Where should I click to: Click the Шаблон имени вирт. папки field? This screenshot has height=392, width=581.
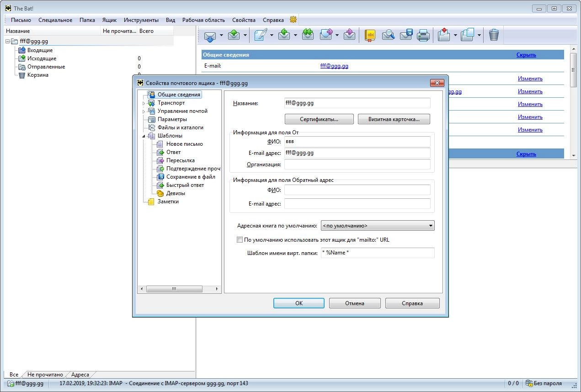[x=378, y=253]
